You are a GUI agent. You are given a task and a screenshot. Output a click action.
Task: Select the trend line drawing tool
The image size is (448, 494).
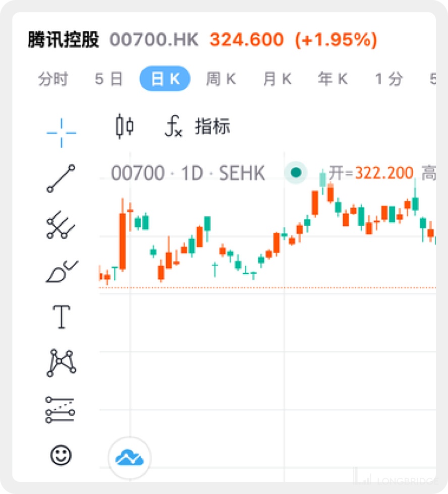click(61, 178)
